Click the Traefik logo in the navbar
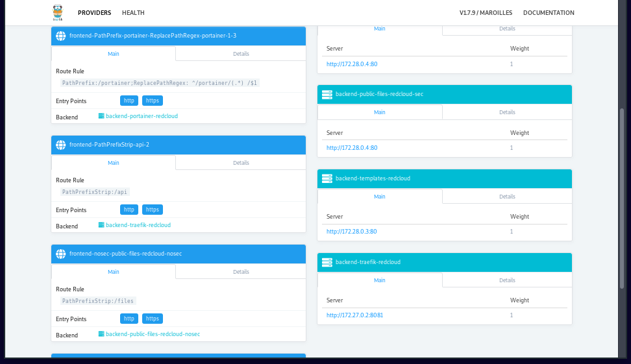 click(58, 12)
